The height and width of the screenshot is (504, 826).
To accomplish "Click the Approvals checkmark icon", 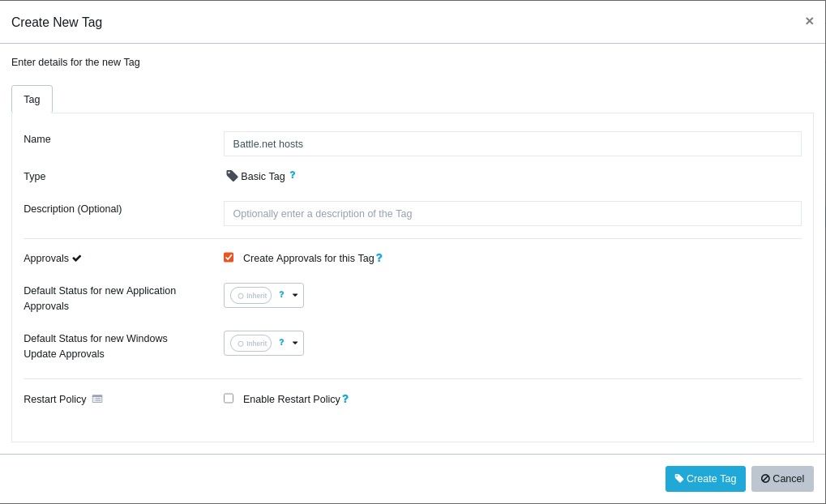I will click(x=77, y=258).
